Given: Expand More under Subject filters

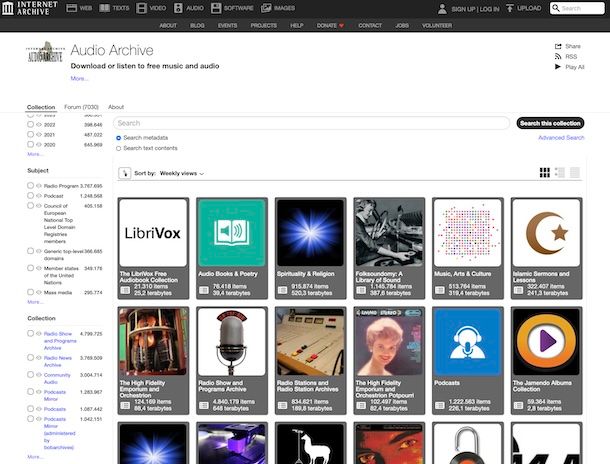Looking at the screenshot, I should tap(35, 302).
